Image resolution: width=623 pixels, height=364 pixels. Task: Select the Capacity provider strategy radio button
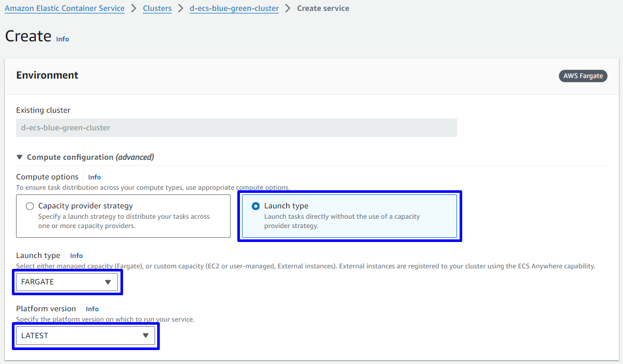[x=30, y=206]
